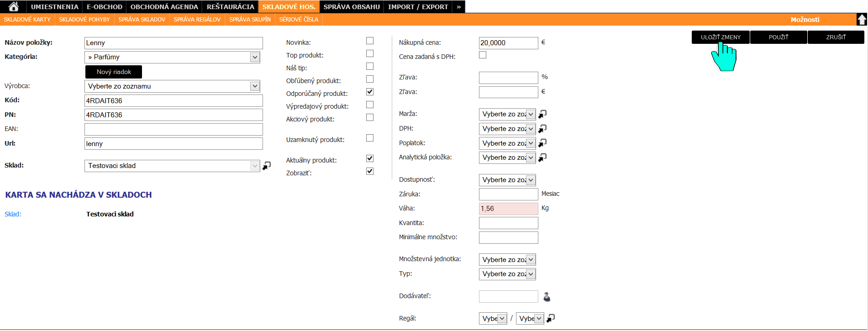868x331 pixels.
Task: Click the icon next to Regál dropdowns
Action: (x=551, y=318)
